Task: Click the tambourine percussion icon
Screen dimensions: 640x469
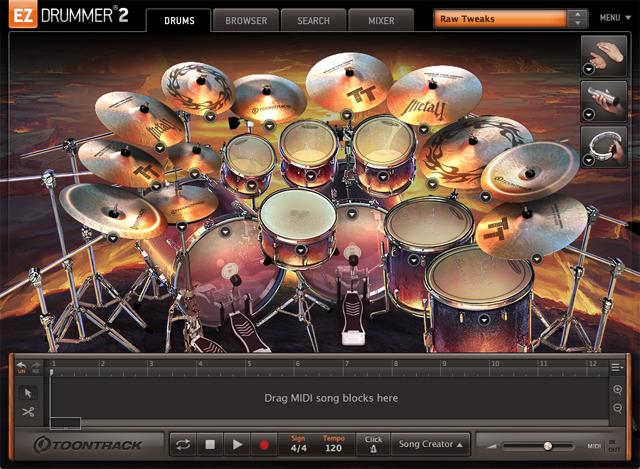Action: [x=603, y=147]
